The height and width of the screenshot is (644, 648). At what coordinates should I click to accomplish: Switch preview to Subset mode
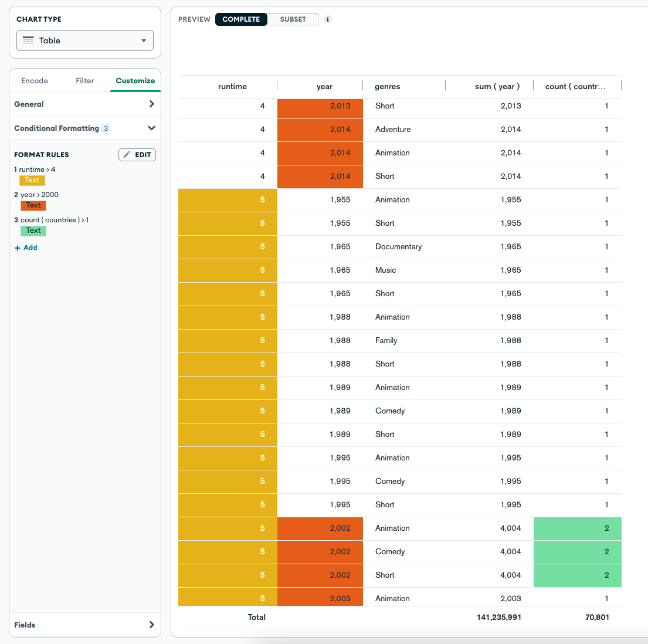click(293, 19)
